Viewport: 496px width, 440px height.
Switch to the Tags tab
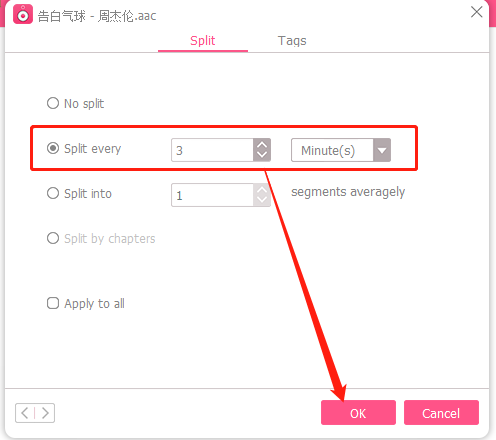pos(292,41)
